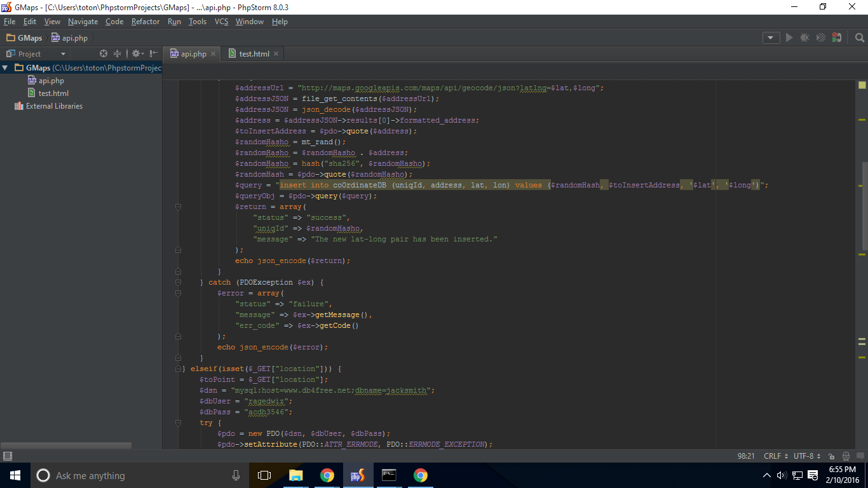Select api.php in the project tree
The image size is (868, 488).
46,81
